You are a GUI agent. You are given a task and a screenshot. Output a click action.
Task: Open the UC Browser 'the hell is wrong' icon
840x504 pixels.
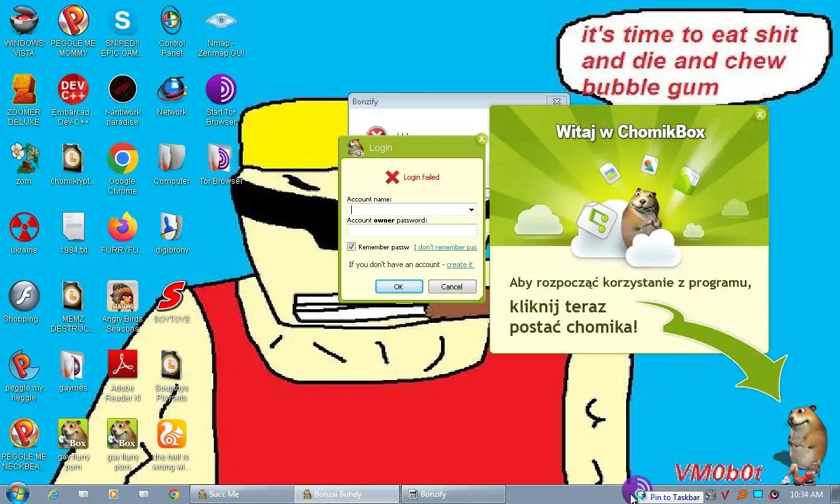172,444
